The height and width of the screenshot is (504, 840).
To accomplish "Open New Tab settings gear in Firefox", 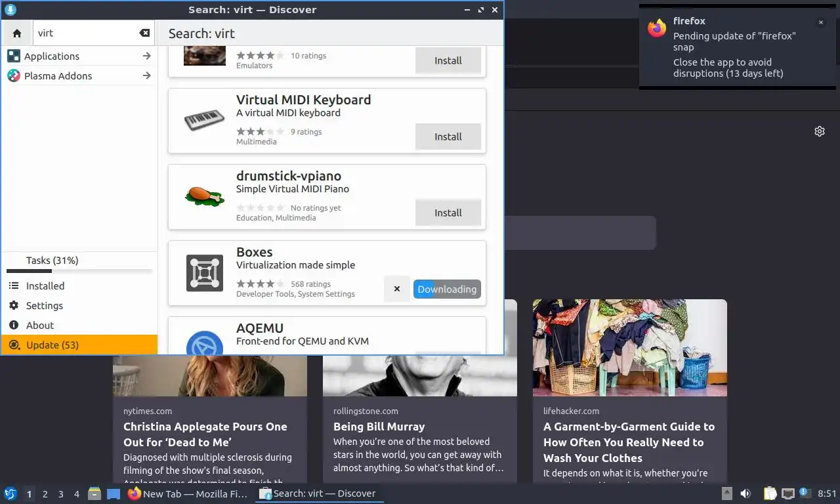I will [x=820, y=131].
